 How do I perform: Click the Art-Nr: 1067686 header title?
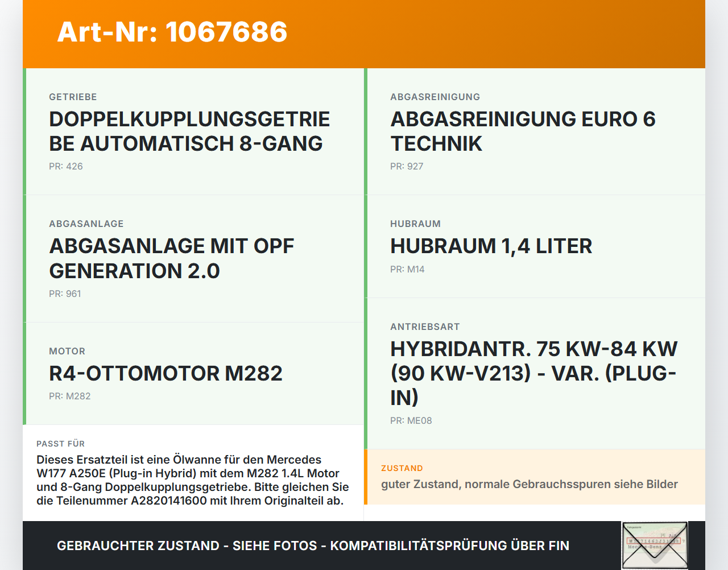click(x=172, y=32)
